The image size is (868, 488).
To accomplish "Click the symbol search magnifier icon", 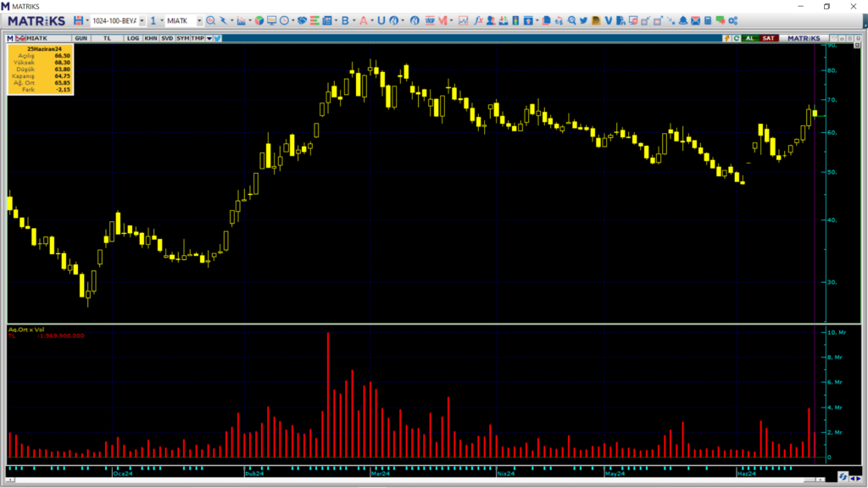I will click(211, 20).
